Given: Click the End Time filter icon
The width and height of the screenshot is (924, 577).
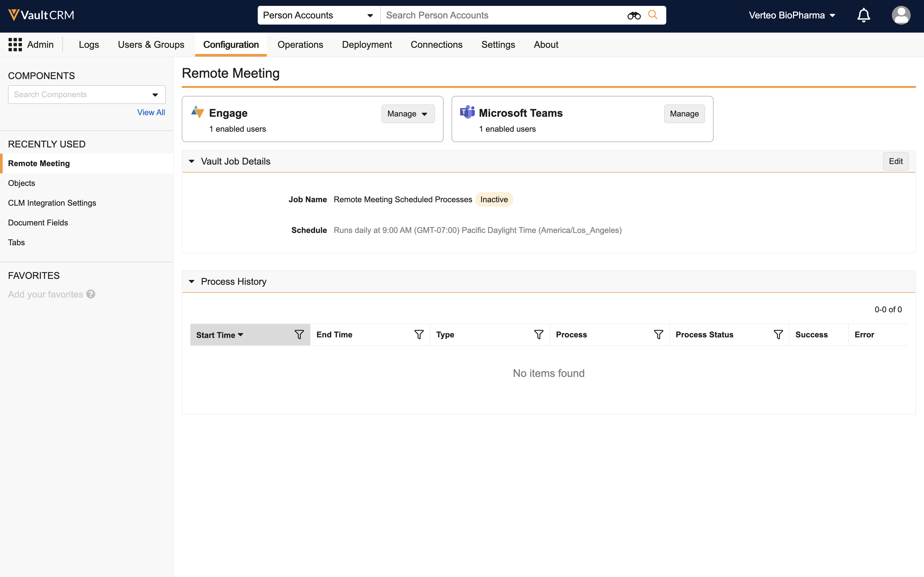Looking at the screenshot, I should pyautogui.click(x=419, y=335).
